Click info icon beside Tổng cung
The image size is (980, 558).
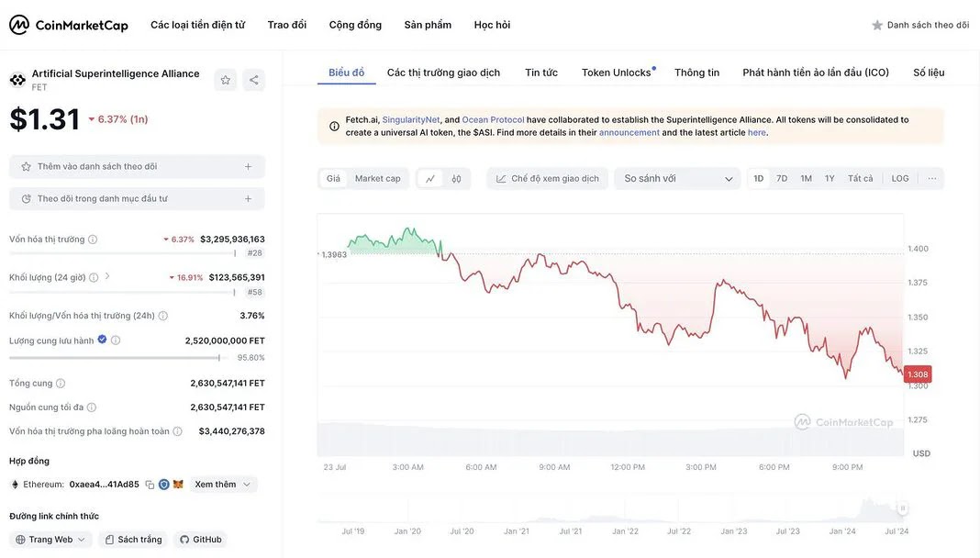click(61, 383)
